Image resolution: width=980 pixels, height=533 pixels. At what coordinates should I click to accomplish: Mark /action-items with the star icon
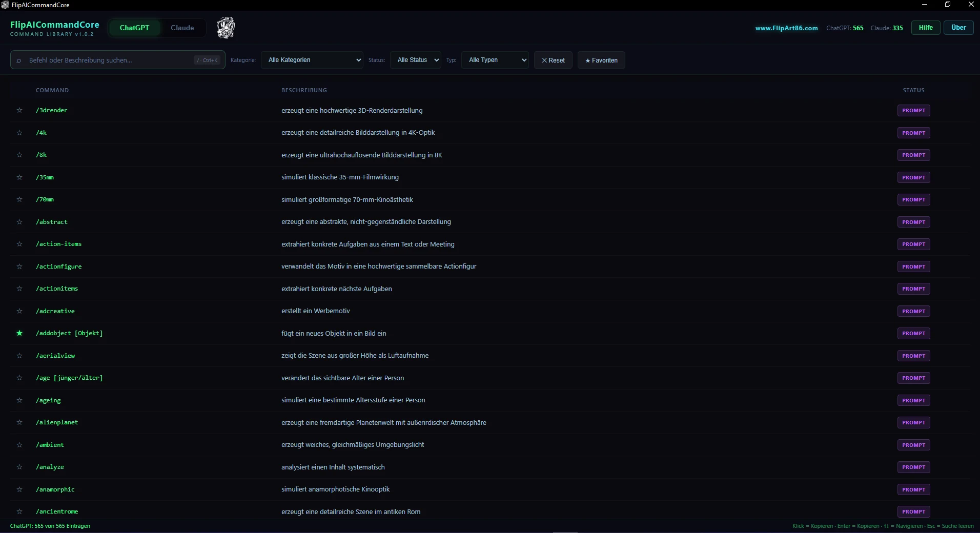19,244
